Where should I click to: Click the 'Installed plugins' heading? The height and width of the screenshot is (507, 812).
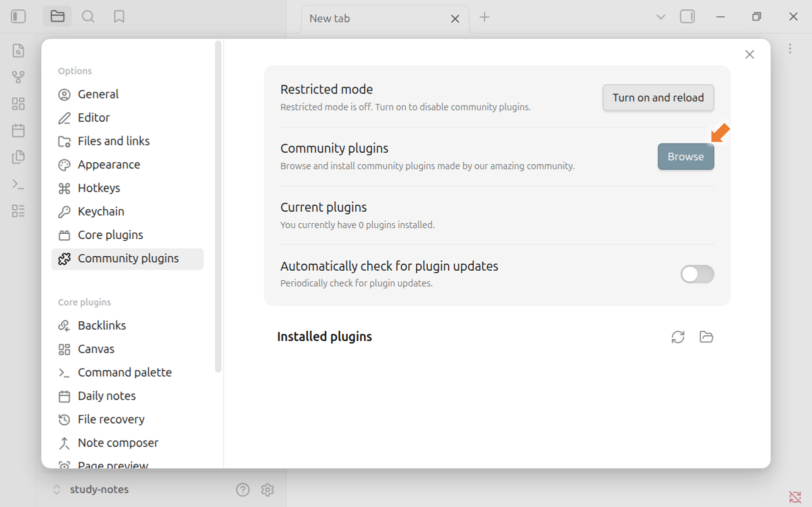click(324, 337)
